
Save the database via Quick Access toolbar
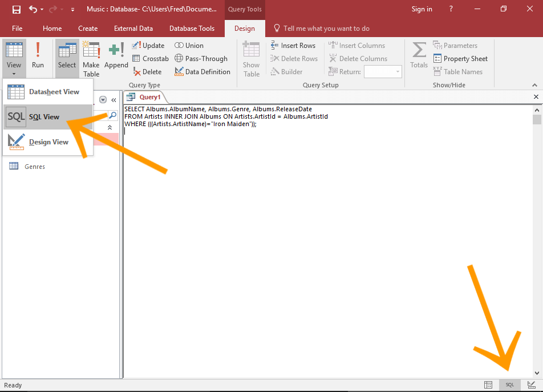tap(17, 9)
